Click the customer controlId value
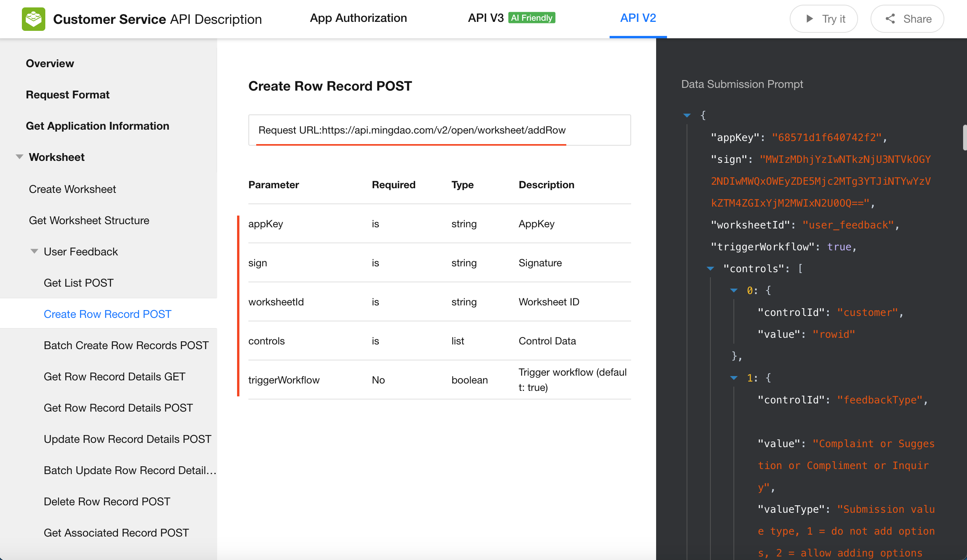The height and width of the screenshot is (560, 967). pos(868,312)
